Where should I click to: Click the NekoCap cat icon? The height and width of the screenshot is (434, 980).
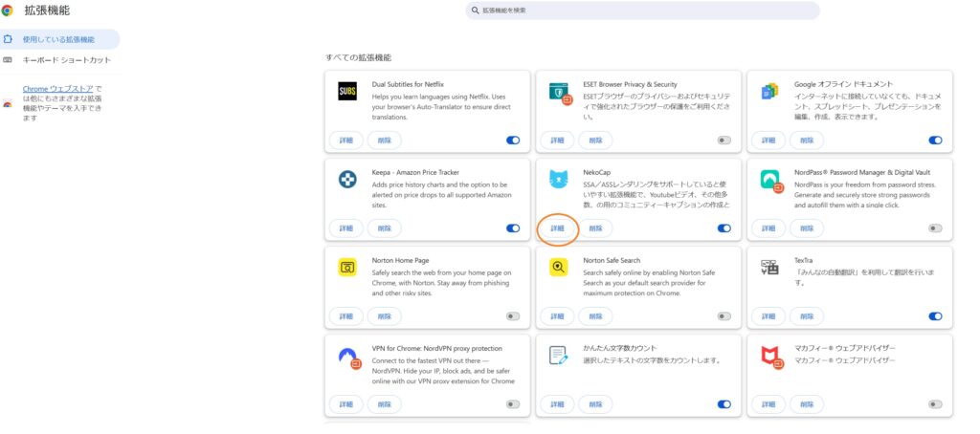(559, 180)
